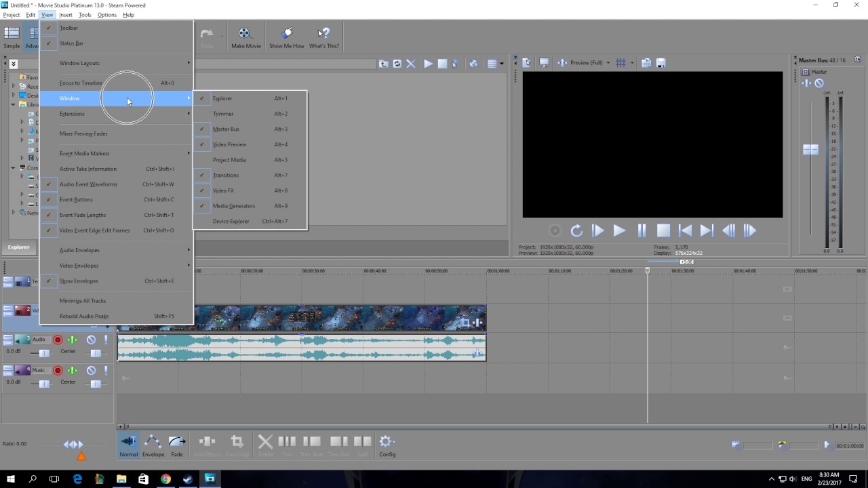Pause playback in the preview transport
Viewport: 868px width, 488px height.
pos(641,230)
